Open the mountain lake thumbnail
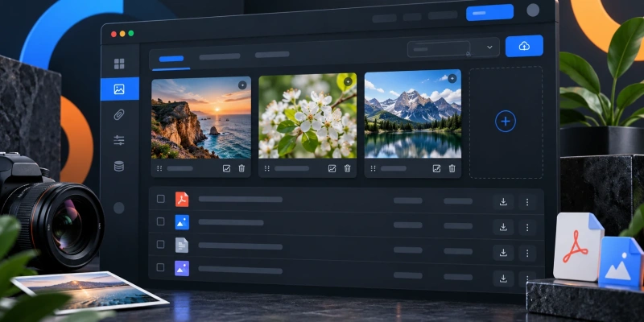This screenshot has height=322, width=644. click(x=413, y=114)
